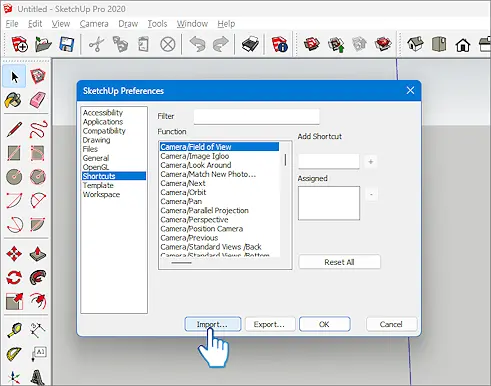Click the Erase circled-X toolbar icon
491x386 pixels.
[x=168, y=44]
